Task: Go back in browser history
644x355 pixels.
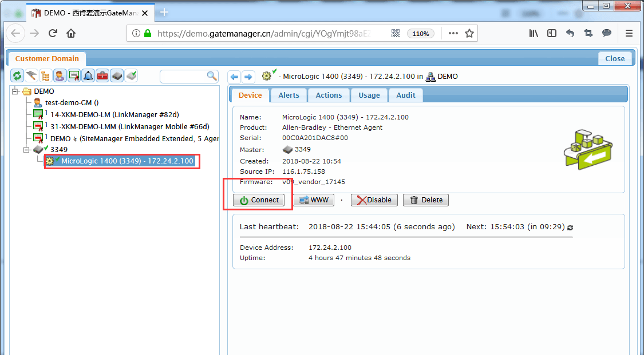Action: coord(15,33)
